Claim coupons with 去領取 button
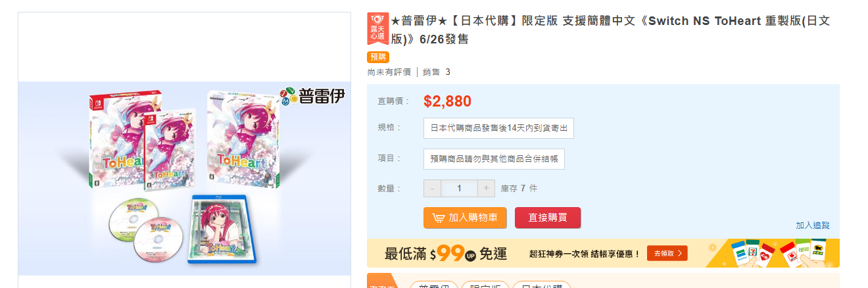868x288 pixels. (x=667, y=253)
